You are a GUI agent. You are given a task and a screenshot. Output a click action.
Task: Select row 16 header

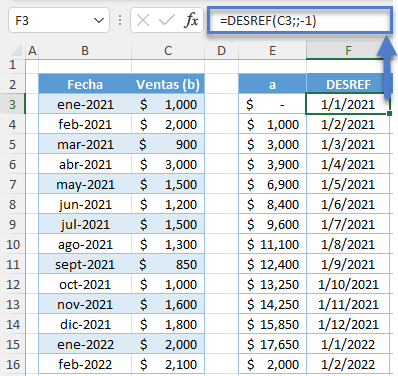13,364
